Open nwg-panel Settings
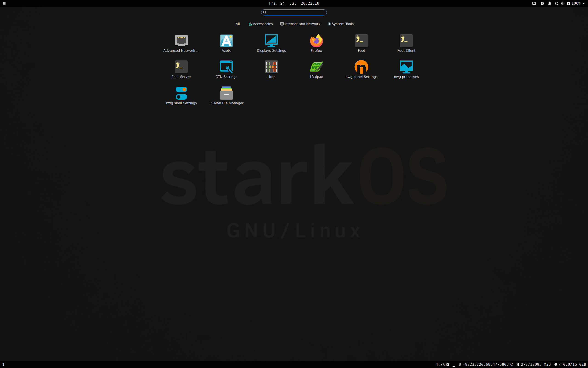The image size is (588, 368). (x=361, y=70)
